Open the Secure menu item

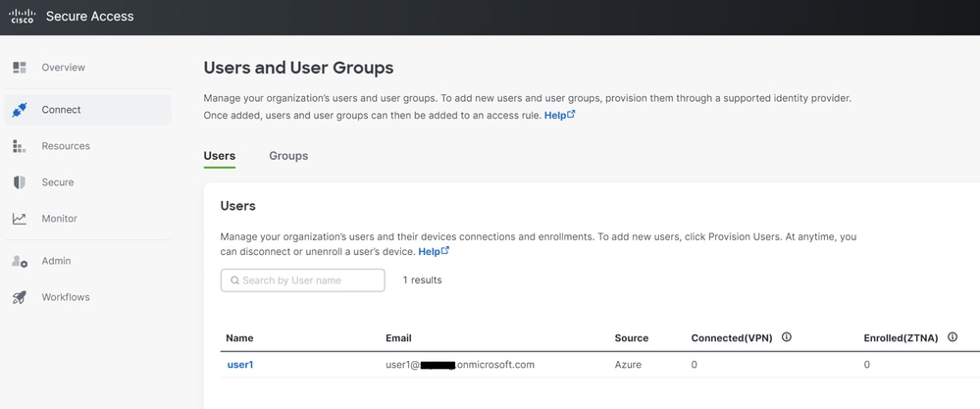(87, 182)
